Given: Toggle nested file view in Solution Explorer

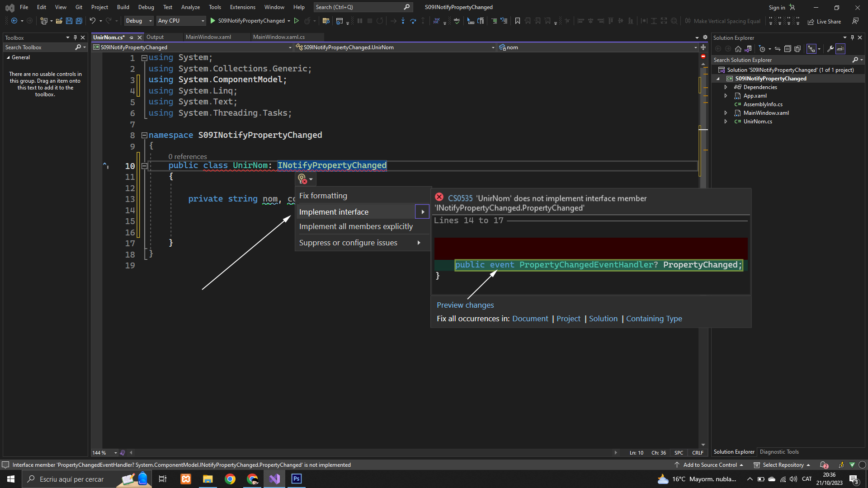Looking at the screenshot, I should coord(811,49).
